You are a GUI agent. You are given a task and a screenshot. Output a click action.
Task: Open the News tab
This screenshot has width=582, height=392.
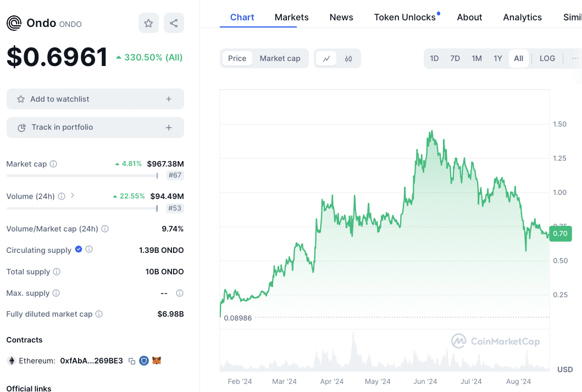(x=341, y=17)
